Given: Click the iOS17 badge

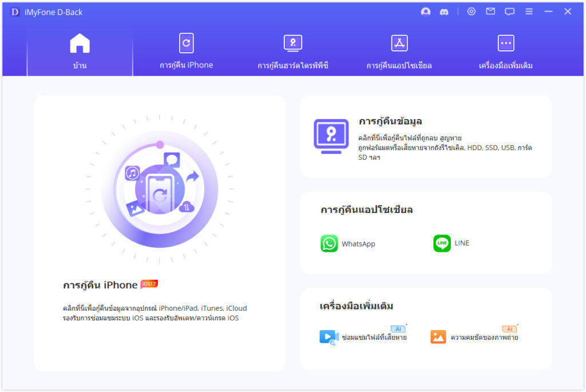Looking at the screenshot, I should pyautogui.click(x=149, y=284).
